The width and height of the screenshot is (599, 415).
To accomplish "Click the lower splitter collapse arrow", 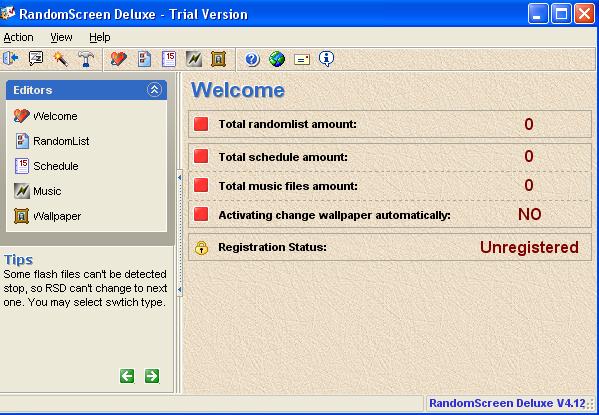I will 180,290.
